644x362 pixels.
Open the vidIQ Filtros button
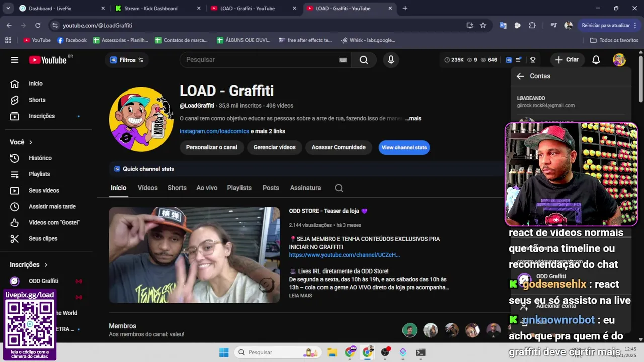click(127, 60)
